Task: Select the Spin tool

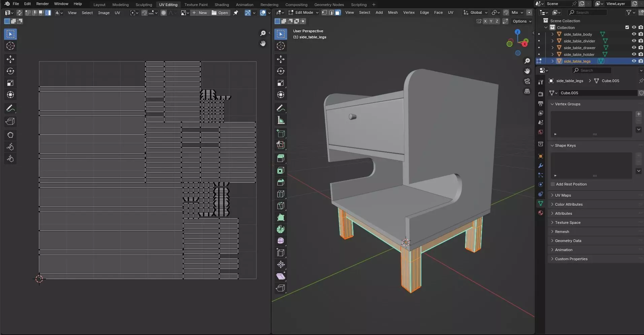Action: pos(281,229)
